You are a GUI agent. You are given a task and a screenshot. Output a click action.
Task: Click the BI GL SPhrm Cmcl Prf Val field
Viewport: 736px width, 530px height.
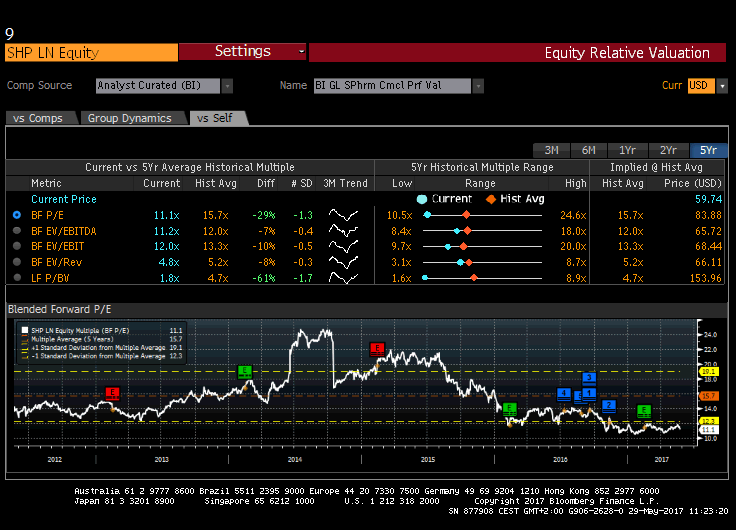coord(392,86)
